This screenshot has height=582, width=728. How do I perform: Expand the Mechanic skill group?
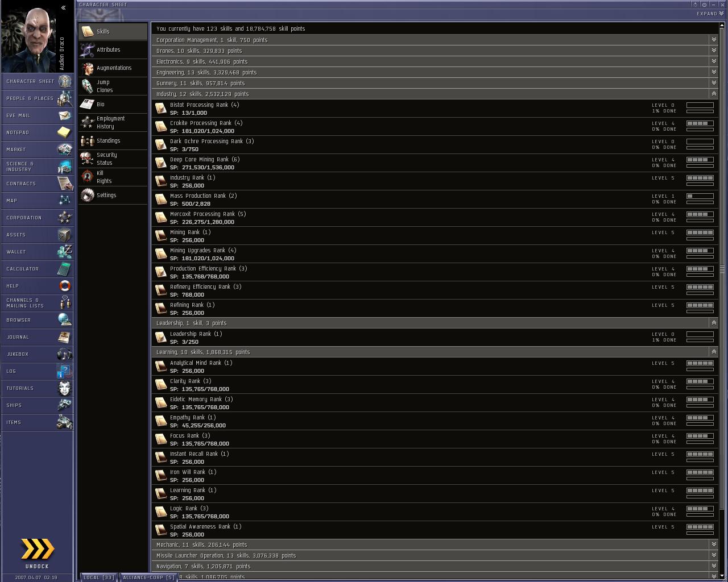[x=714, y=544]
